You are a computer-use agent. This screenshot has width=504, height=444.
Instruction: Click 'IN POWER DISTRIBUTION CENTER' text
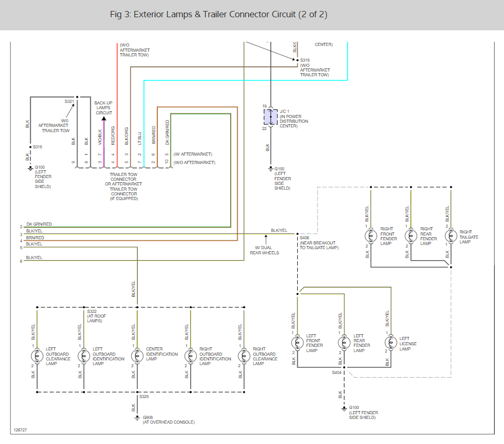[294, 121]
